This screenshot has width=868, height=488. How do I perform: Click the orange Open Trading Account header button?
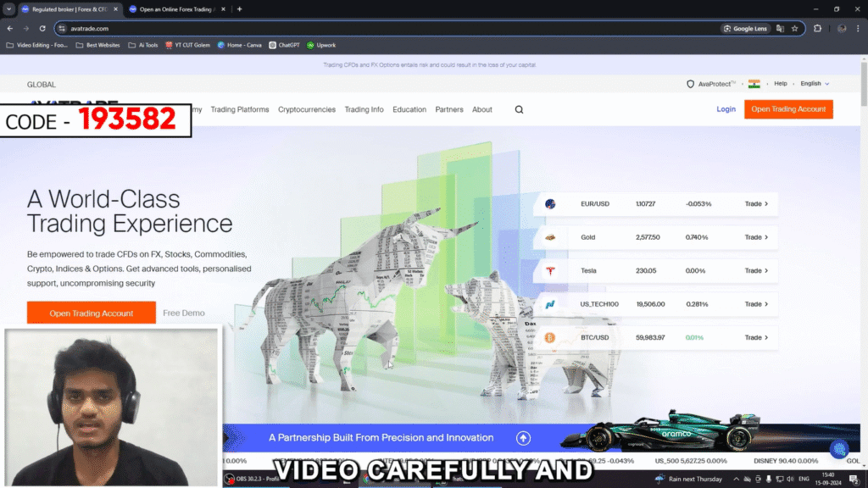788,109
